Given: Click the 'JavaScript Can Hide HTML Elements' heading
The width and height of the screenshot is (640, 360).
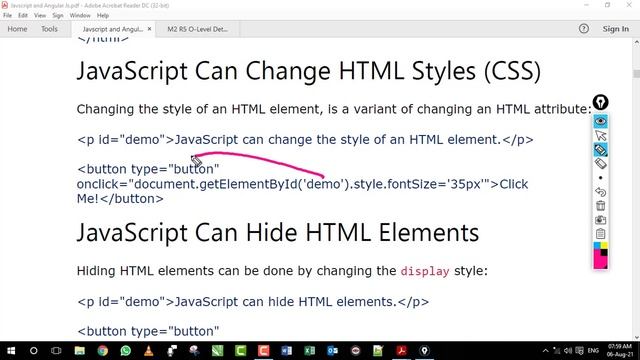Looking at the screenshot, I should (x=278, y=233).
